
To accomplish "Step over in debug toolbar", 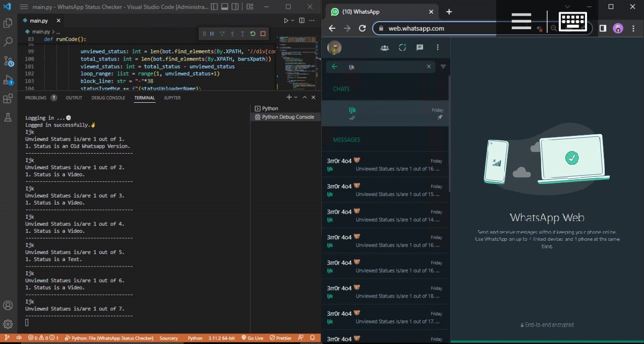I will [222, 34].
